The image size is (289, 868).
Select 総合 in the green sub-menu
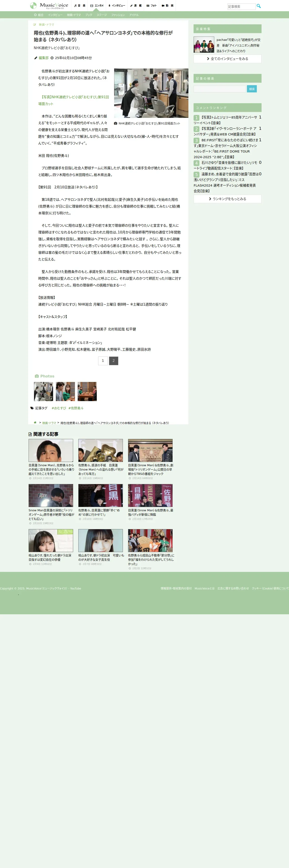pos(39,15)
